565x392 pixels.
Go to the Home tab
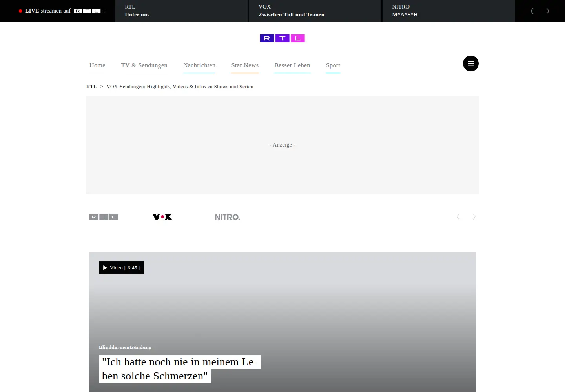97,65
